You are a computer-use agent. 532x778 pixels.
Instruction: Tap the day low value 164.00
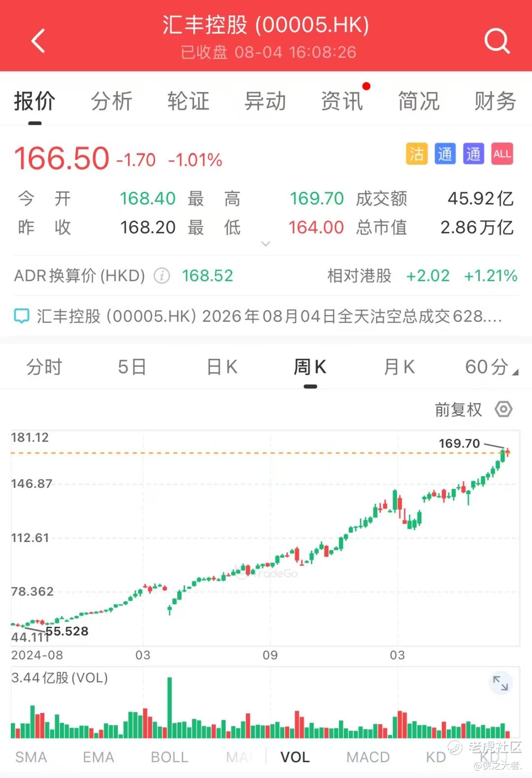[x=316, y=227]
